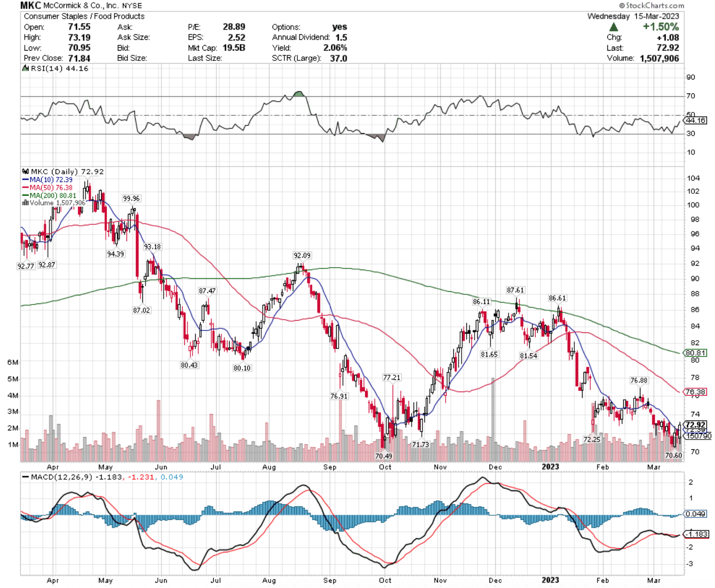Click the Annual Dividend value 1.5
This screenshot has width=715, height=588.
pos(341,37)
